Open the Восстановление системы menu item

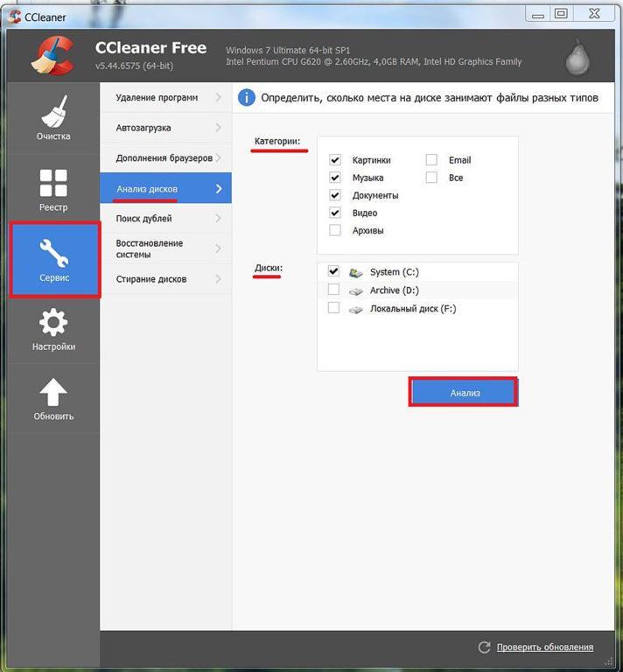(166, 248)
